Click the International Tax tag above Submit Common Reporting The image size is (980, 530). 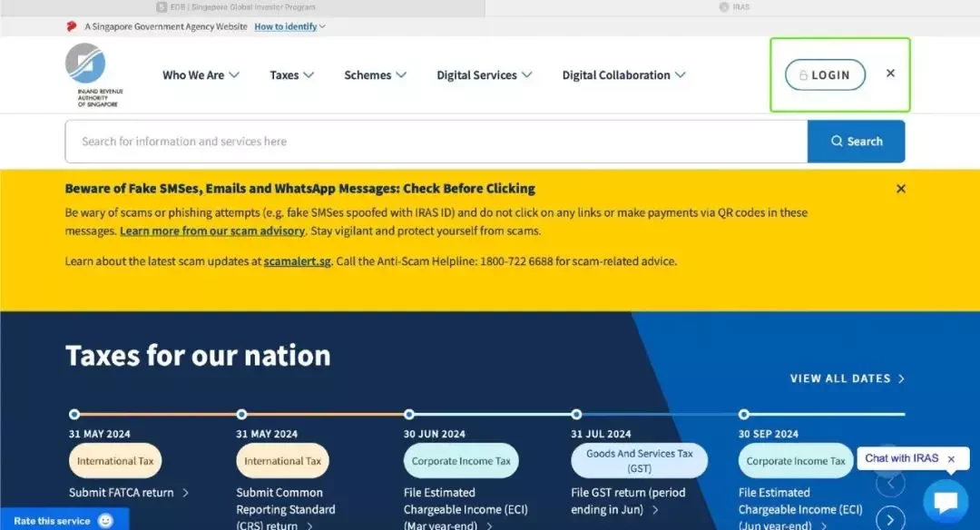(x=282, y=461)
